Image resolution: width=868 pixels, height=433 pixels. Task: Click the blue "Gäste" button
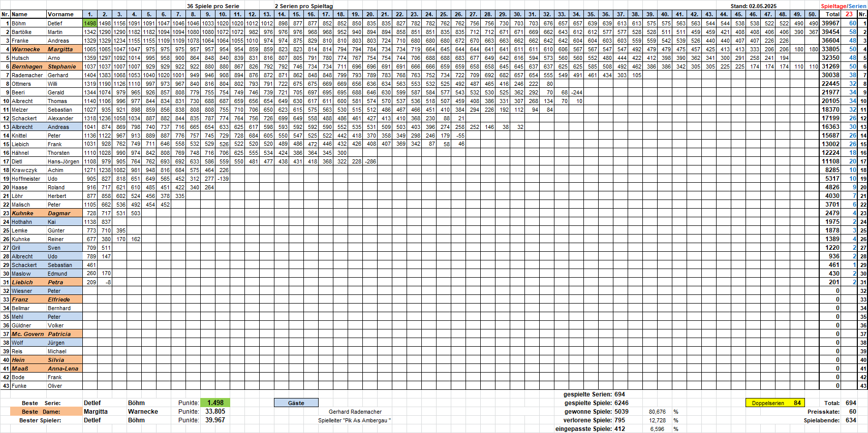click(x=296, y=403)
